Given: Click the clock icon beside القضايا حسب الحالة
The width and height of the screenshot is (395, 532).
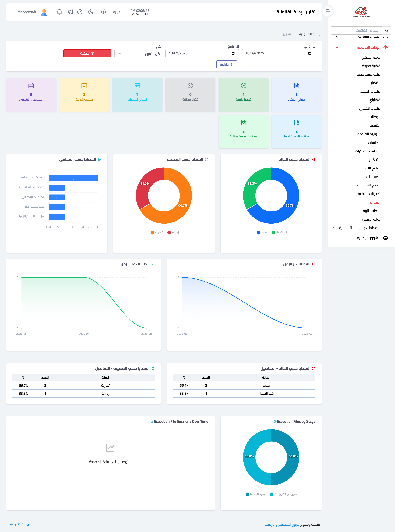Looking at the screenshot, I should pyautogui.click(x=314, y=159).
